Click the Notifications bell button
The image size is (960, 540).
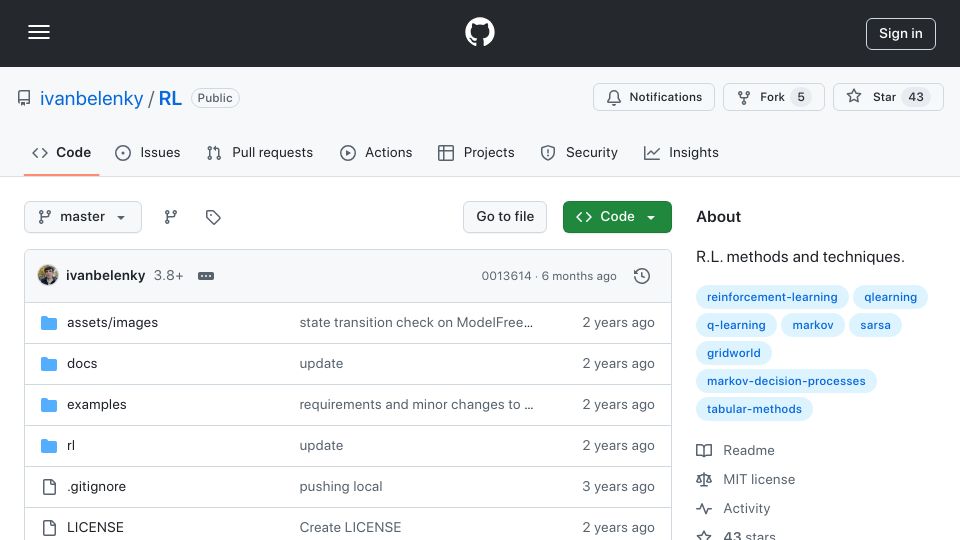pyautogui.click(x=654, y=97)
